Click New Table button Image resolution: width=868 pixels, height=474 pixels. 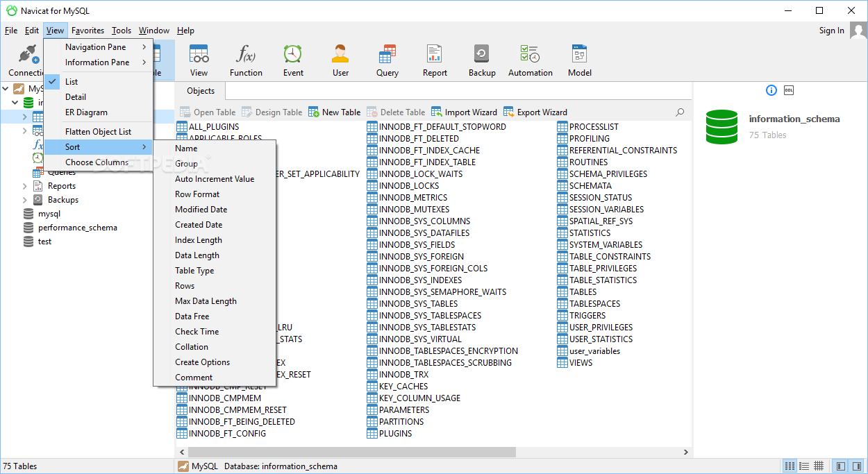point(335,112)
